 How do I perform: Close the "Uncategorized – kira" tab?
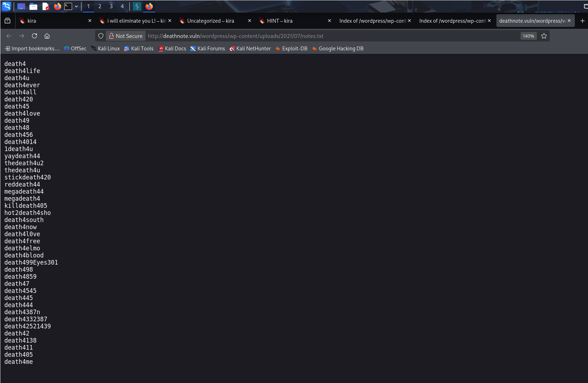(250, 21)
